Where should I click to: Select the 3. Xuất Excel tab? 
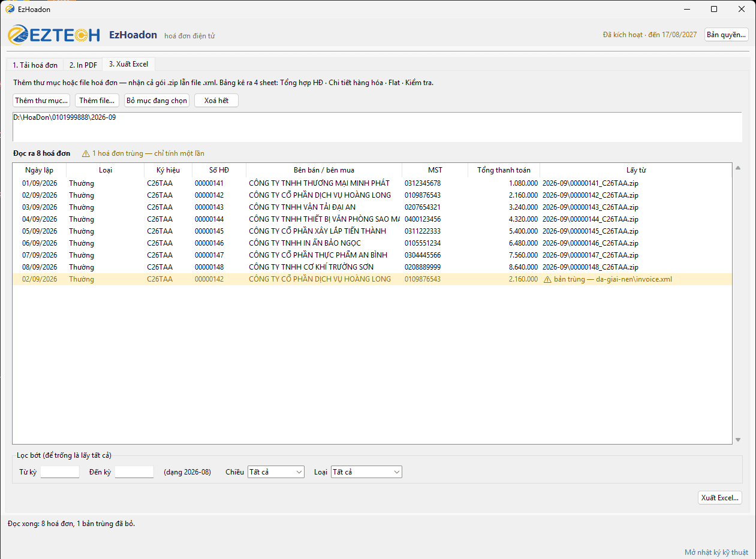pos(129,64)
